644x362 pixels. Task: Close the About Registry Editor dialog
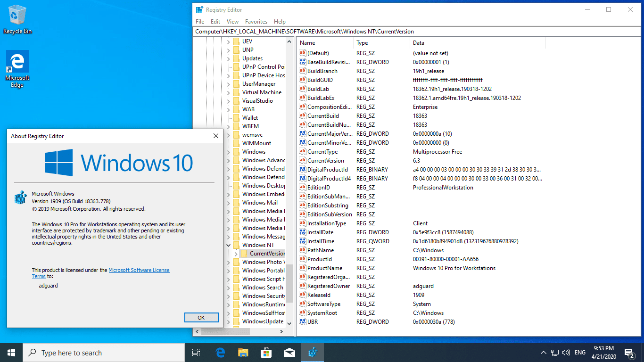pos(216,136)
